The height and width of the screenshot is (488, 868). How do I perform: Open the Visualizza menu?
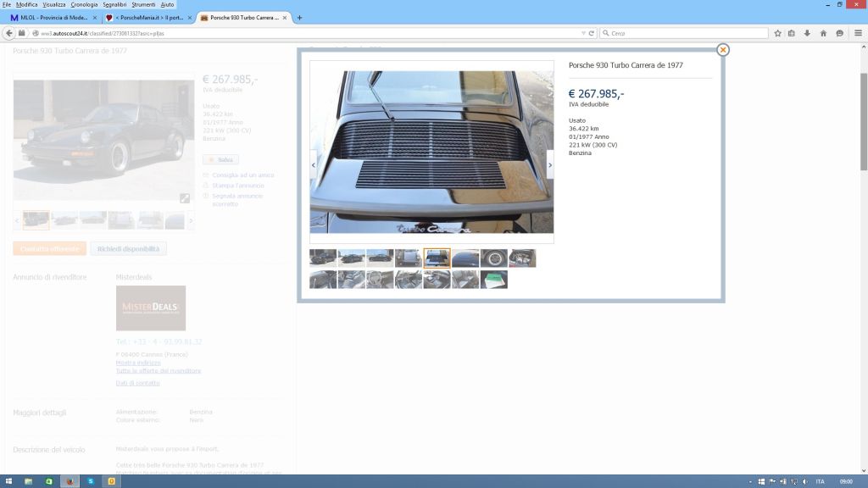pos(53,4)
